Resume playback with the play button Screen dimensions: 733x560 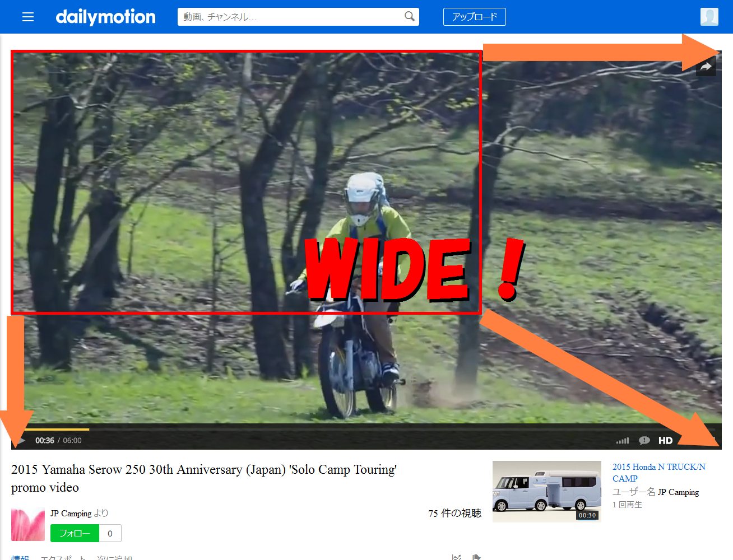click(20, 441)
